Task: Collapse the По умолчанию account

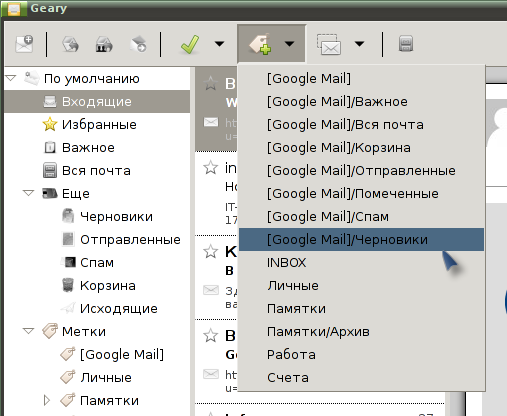Action: [x=11, y=78]
